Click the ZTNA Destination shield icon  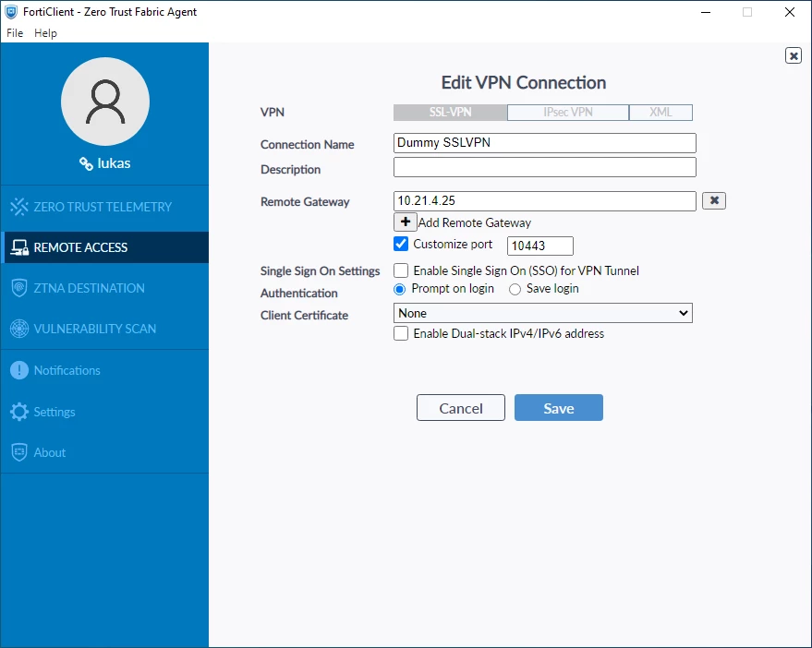pyautogui.click(x=19, y=288)
